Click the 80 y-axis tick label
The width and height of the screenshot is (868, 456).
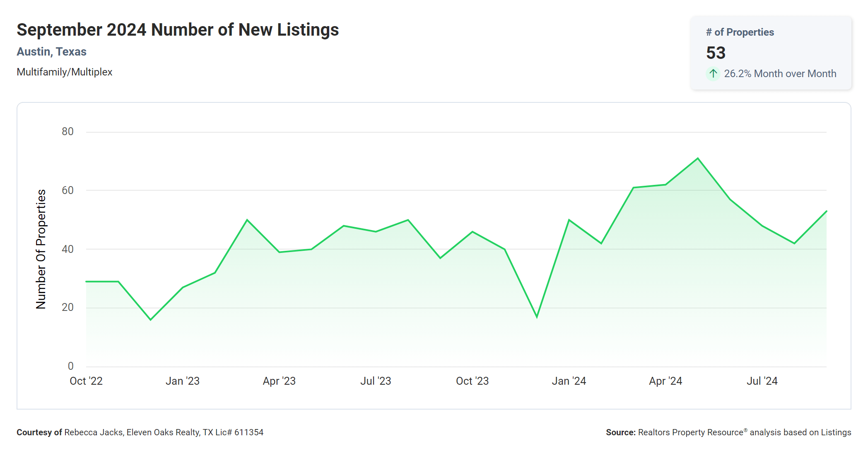pos(68,132)
